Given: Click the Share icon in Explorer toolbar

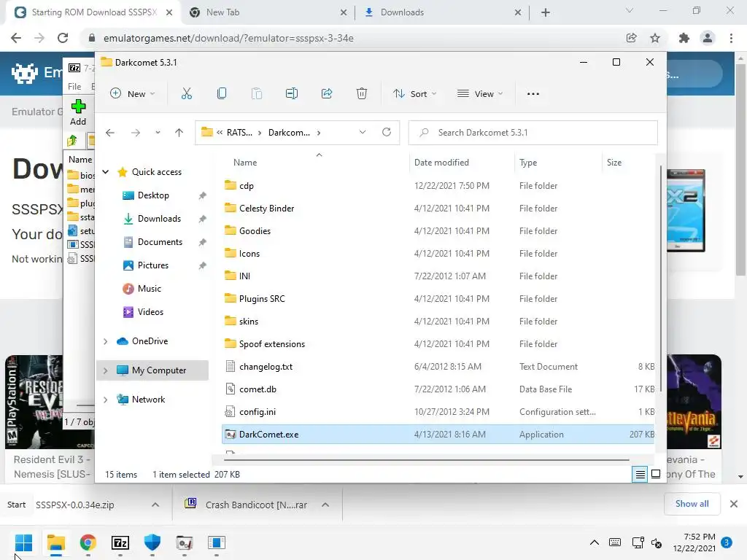Looking at the screenshot, I should tap(327, 94).
